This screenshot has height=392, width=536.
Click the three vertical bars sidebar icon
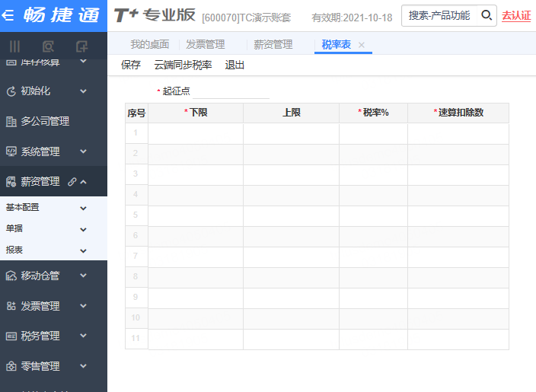14,46
